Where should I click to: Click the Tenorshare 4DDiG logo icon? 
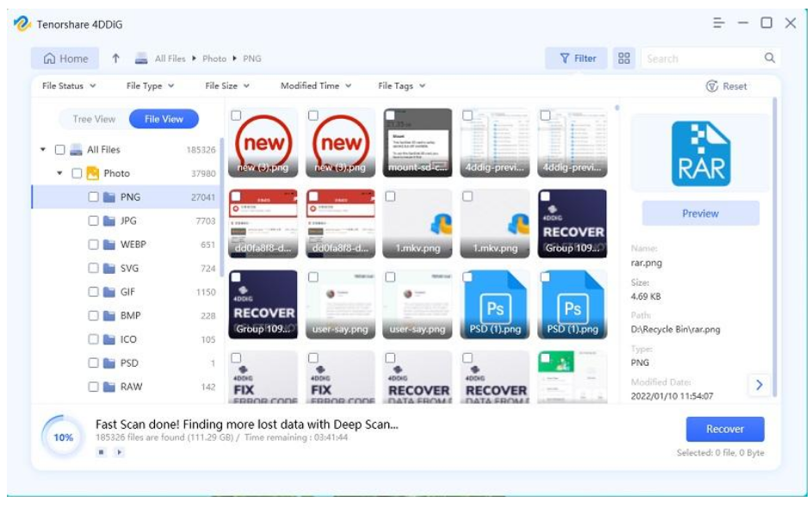[22, 24]
